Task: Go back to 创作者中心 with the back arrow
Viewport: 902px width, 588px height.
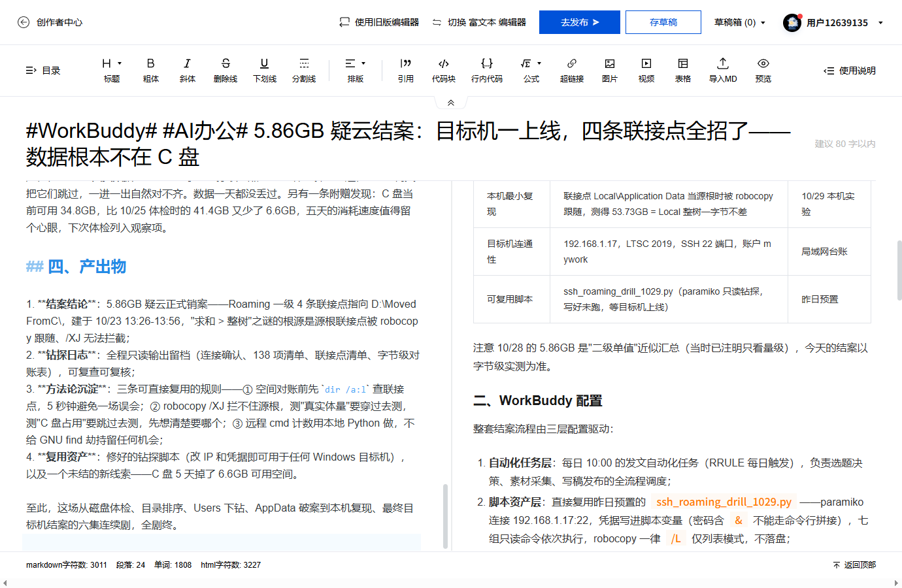Action: click(24, 22)
